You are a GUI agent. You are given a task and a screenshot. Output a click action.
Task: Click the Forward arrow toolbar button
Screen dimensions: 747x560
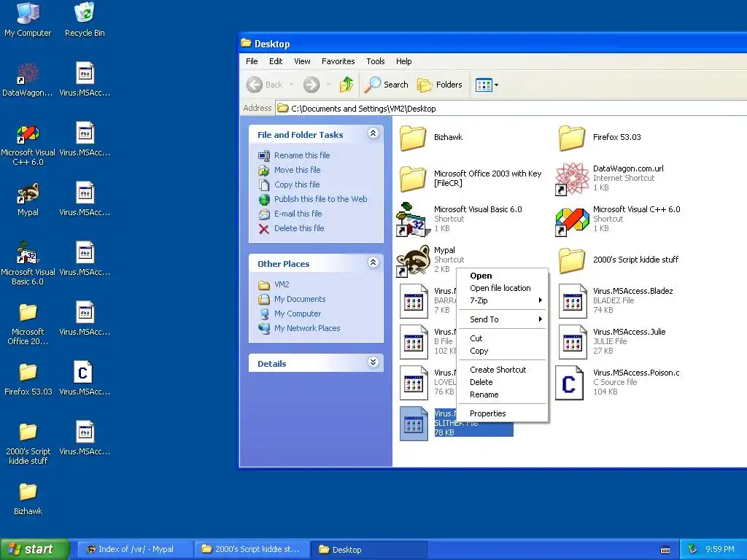pyautogui.click(x=311, y=85)
